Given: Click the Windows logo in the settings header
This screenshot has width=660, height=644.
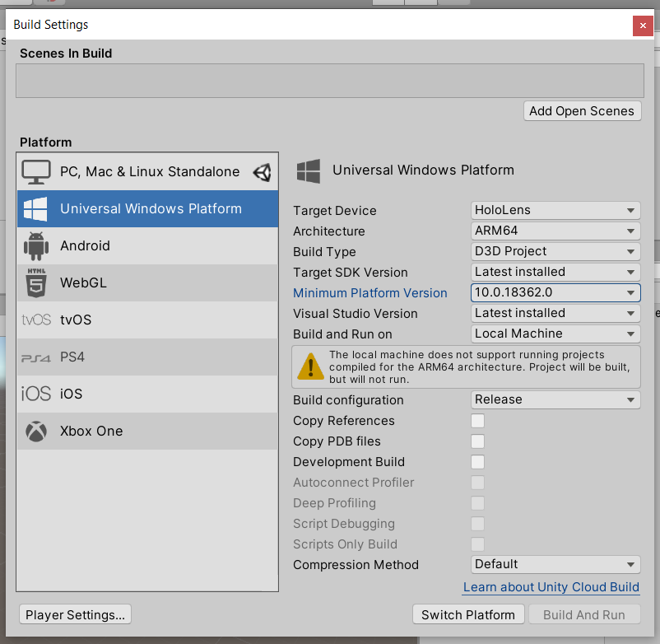Looking at the screenshot, I should point(309,171).
